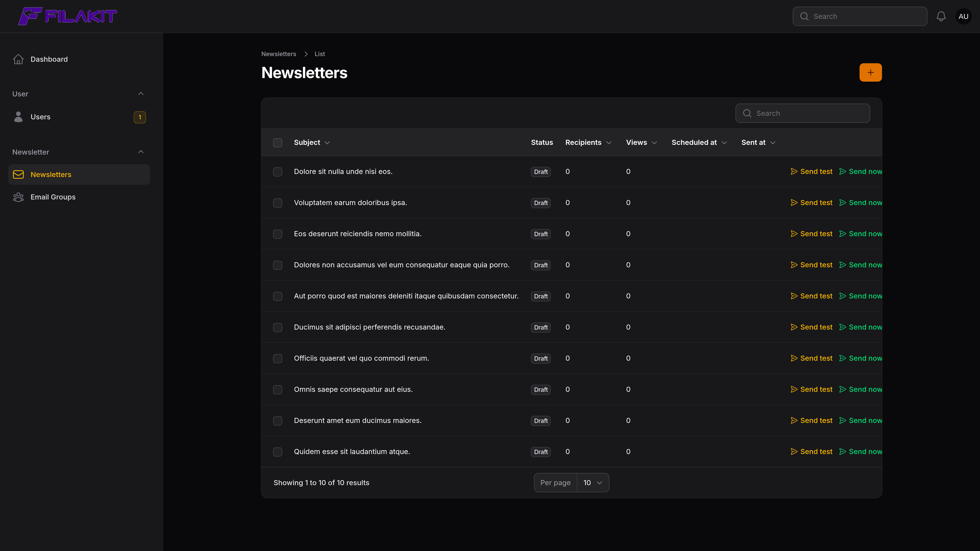The image size is (980, 551).
Task: Click the Users count badge showing 1
Action: coord(140,117)
